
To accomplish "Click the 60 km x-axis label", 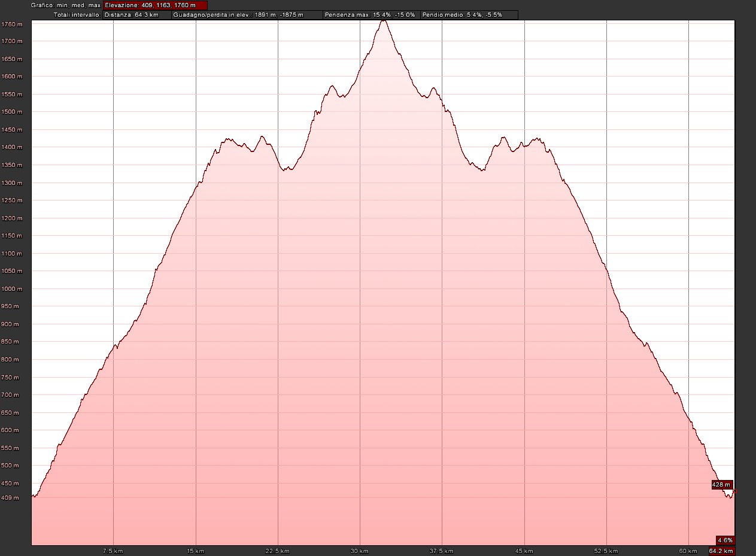I will [x=688, y=551].
